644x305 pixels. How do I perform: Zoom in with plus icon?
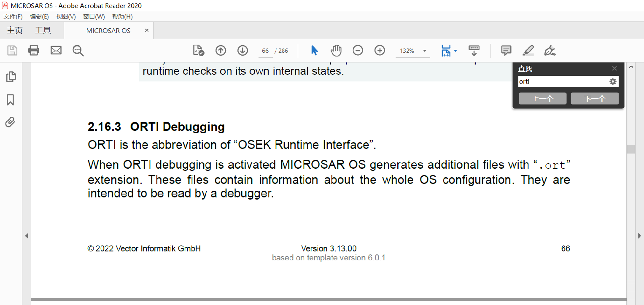(380, 51)
